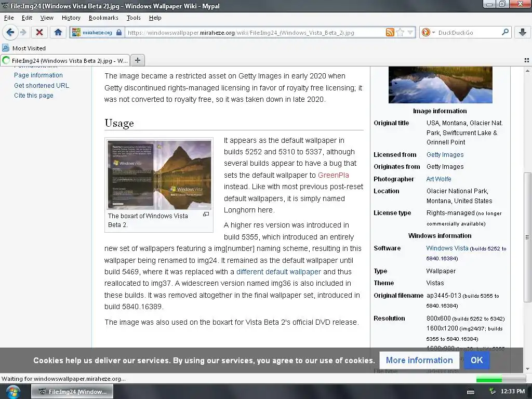
Task: Open the Downloads arrow button
Action: [523, 33]
